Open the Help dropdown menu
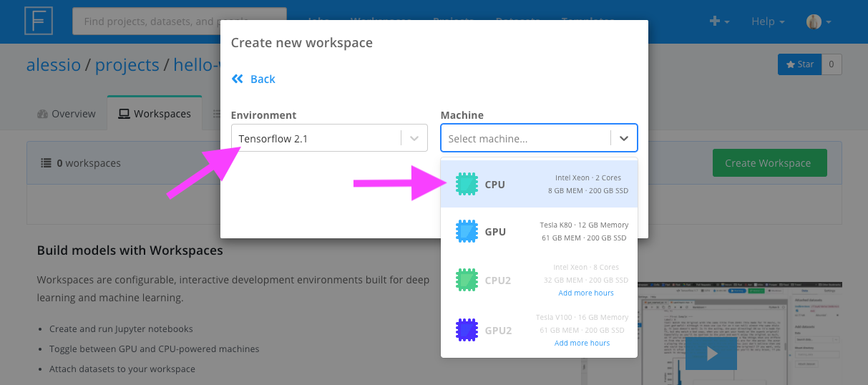Screen dimensions: 868x385 pos(768,21)
